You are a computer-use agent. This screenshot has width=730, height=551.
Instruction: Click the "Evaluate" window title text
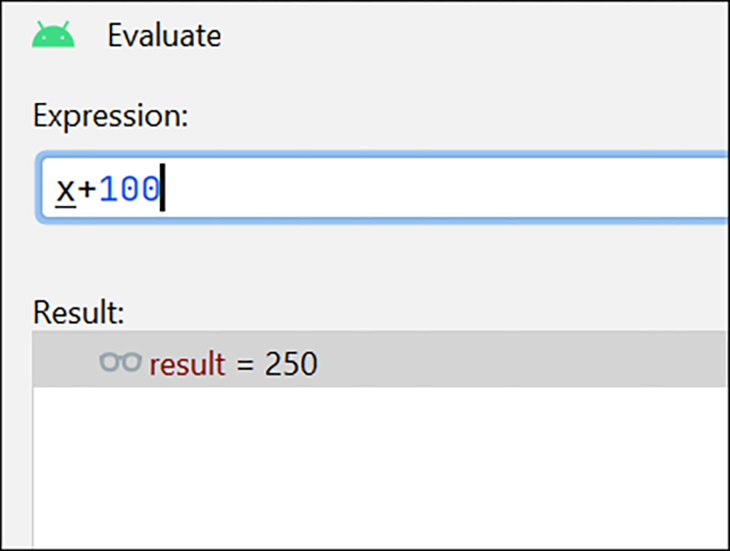tap(164, 36)
